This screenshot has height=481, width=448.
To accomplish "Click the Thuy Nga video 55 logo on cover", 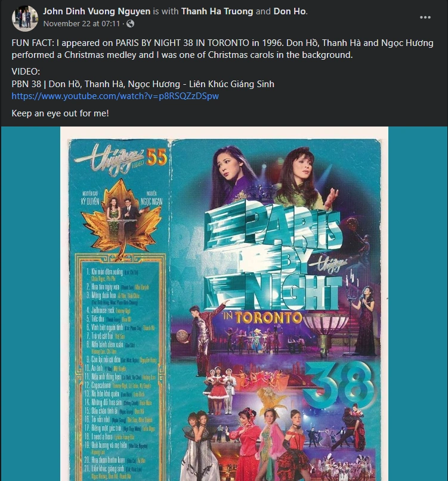I will 122,160.
